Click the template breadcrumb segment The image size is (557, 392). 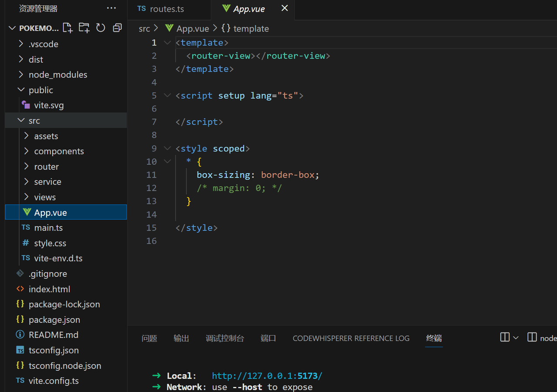pyautogui.click(x=251, y=29)
